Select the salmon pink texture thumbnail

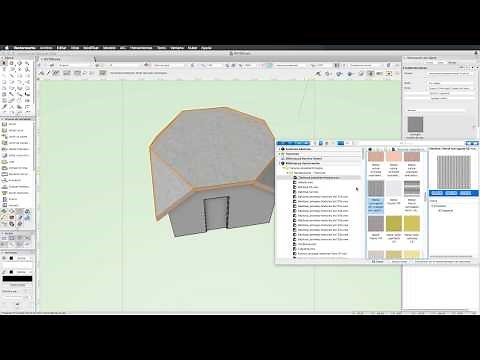[376, 156]
